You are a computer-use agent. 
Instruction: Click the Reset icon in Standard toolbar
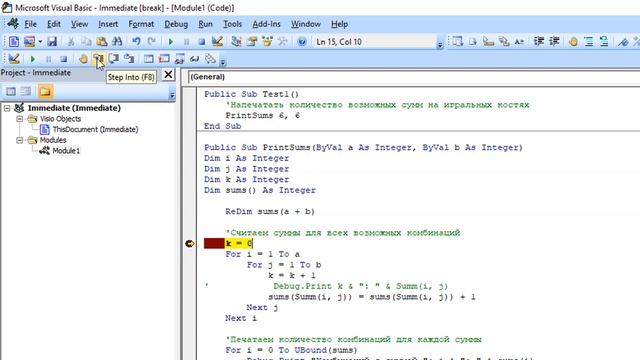click(201, 42)
